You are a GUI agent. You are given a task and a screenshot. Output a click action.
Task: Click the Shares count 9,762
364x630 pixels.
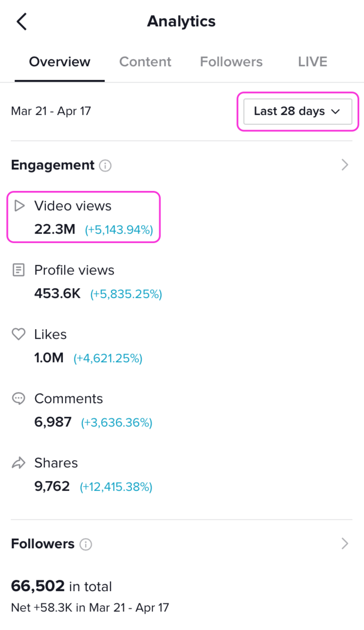[52, 486]
